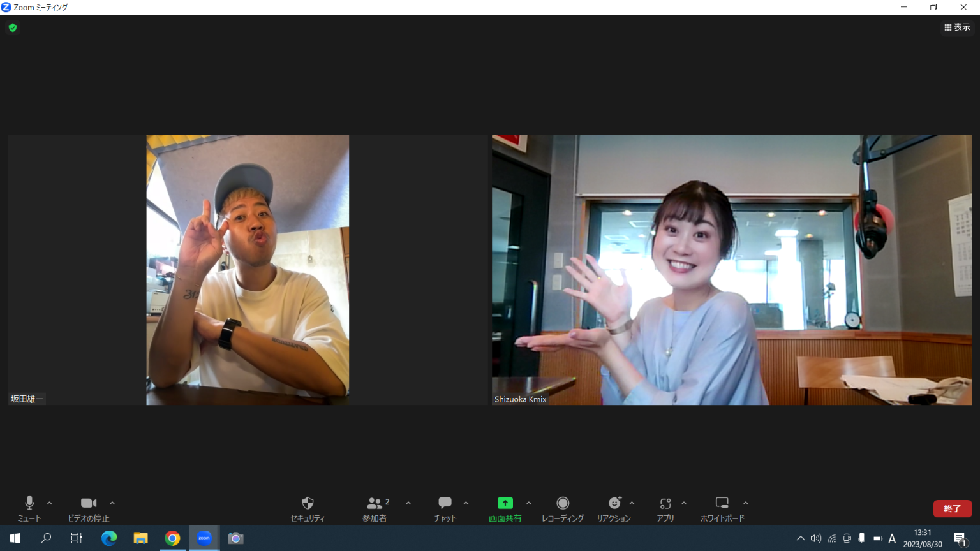Click the green encryption shield icon
980x551 pixels.
coord(13,27)
